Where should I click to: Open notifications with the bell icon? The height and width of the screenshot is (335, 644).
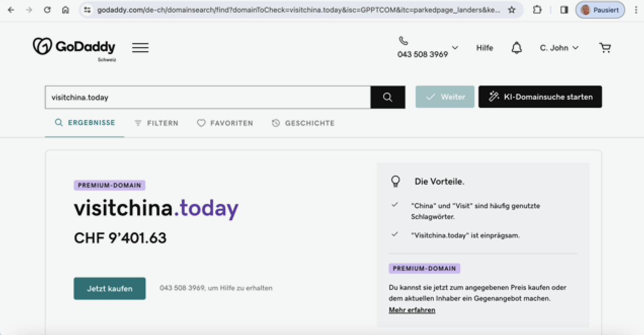(516, 48)
